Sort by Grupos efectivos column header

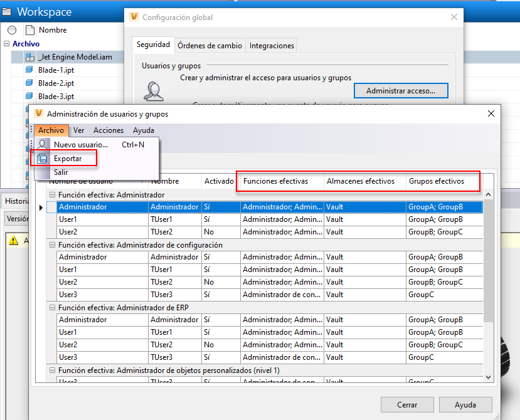(444, 181)
